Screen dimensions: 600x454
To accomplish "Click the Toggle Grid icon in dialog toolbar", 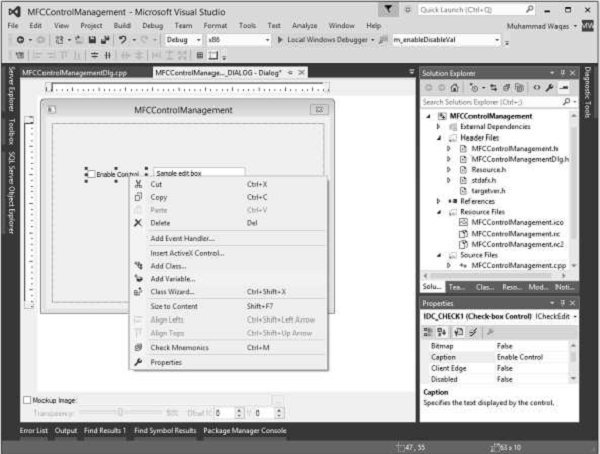I will click(200, 56).
